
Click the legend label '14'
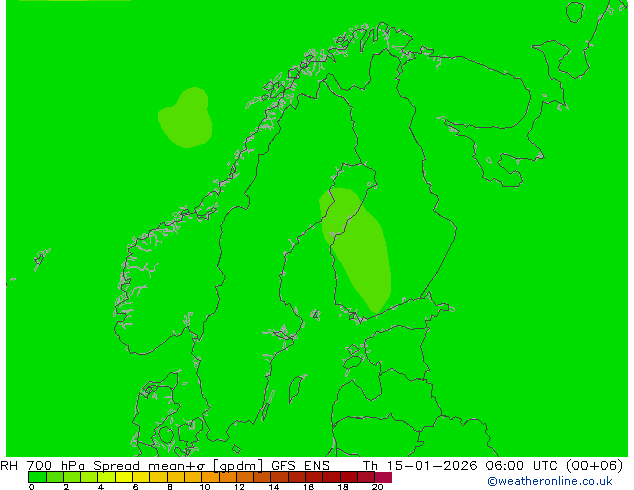click(274, 487)
